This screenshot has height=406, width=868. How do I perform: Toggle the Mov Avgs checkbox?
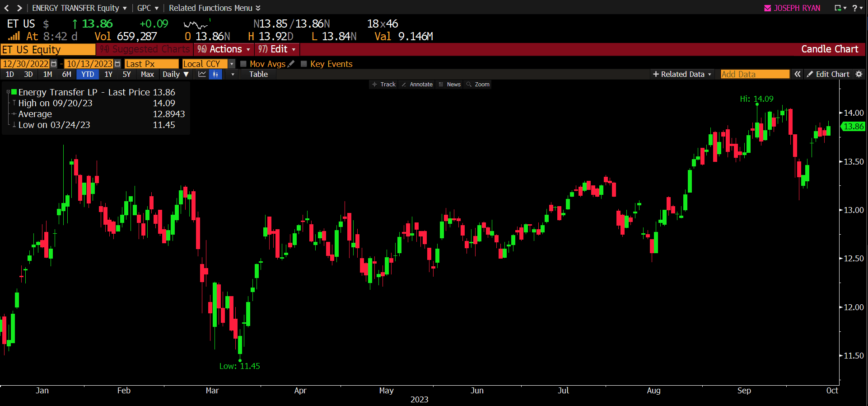[x=243, y=64]
